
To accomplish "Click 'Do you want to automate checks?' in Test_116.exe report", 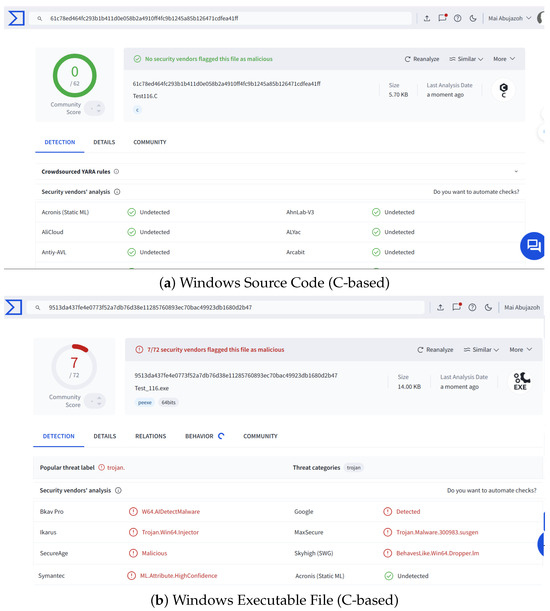I will click(492, 490).
